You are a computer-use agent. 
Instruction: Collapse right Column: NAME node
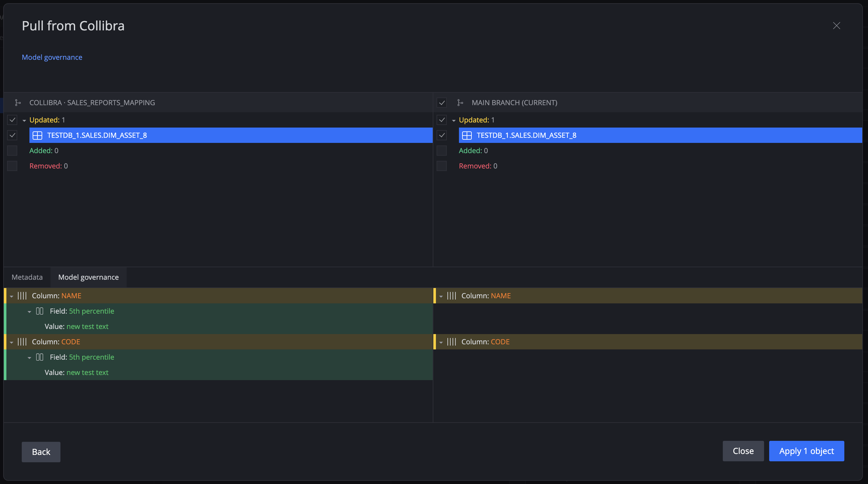pyautogui.click(x=441, y=296)
